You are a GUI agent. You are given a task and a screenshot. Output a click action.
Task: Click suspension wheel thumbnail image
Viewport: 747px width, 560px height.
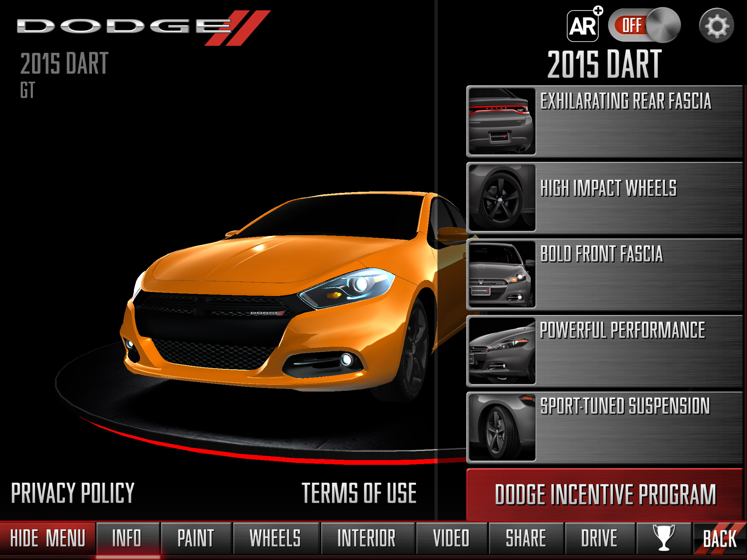(x=502, y=428)
